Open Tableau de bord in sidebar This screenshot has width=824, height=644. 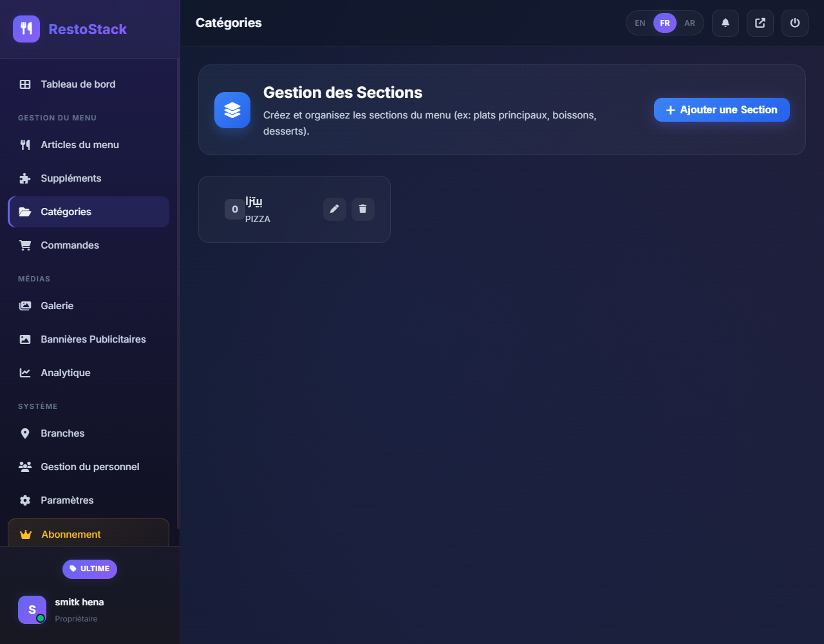78,84
